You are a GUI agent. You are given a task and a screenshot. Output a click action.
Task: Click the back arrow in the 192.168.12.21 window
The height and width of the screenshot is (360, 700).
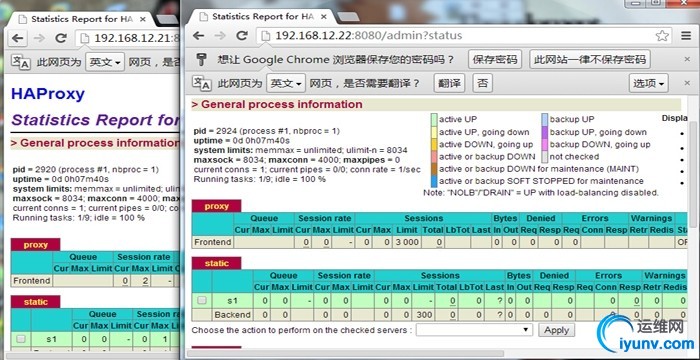pos(17,38)
